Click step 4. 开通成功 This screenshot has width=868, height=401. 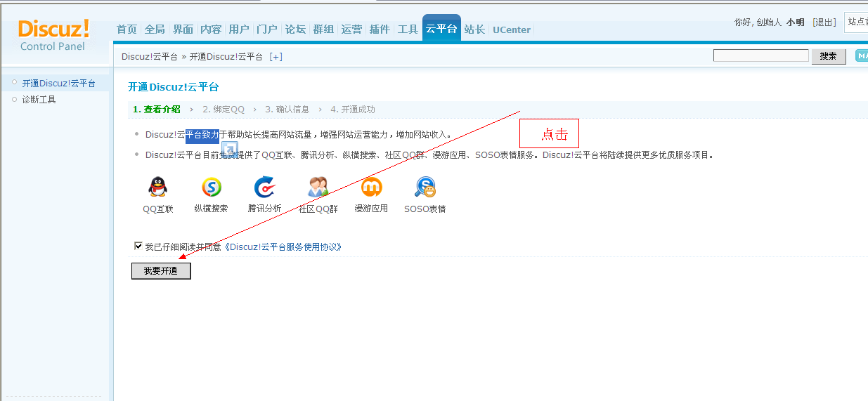[353, 110]
